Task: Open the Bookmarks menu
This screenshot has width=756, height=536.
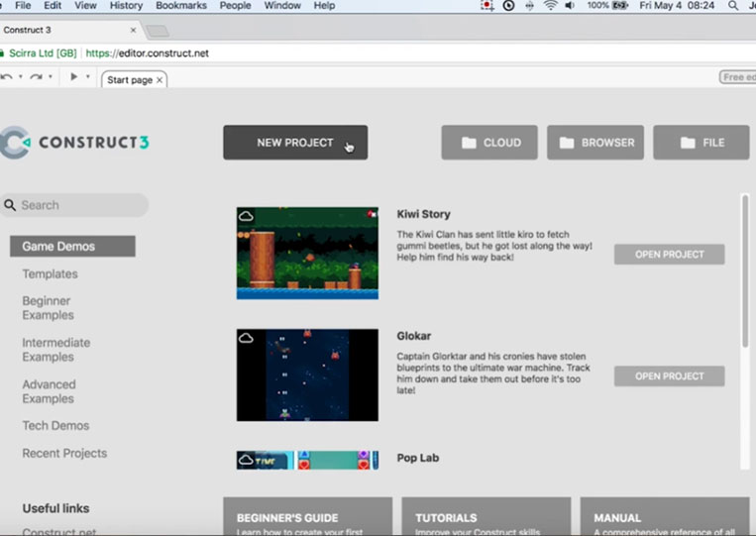Action: tap(181, 6)
